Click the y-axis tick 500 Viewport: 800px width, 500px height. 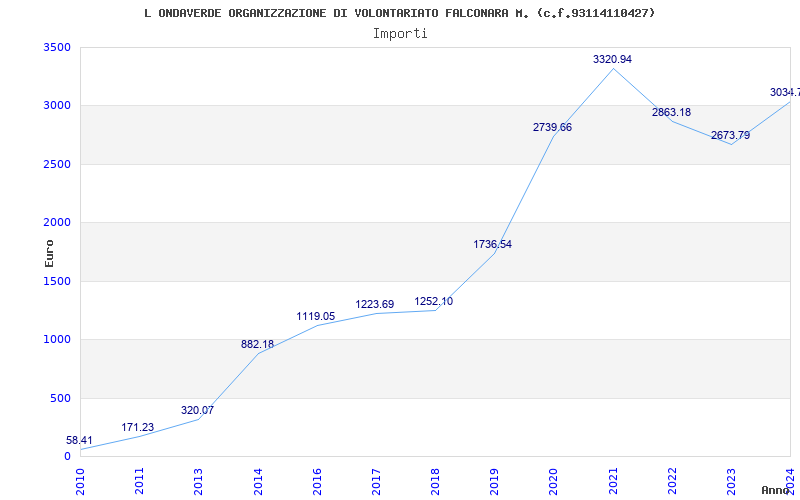pos(60,398)
